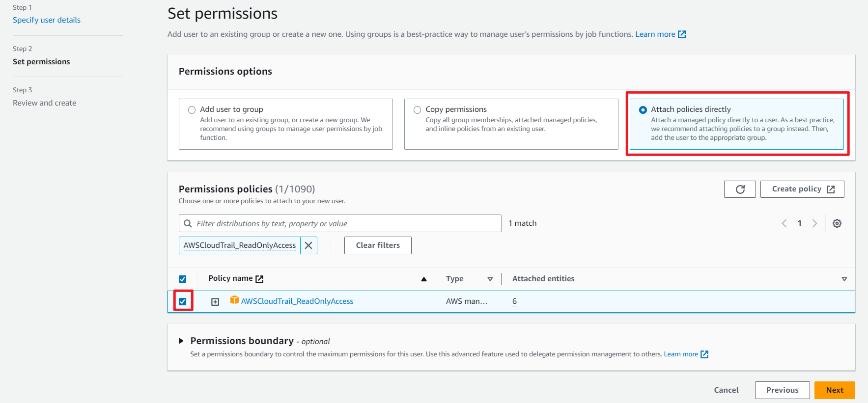
Task: Open the Type column filter dropdown
Action: tap(490, 279)
